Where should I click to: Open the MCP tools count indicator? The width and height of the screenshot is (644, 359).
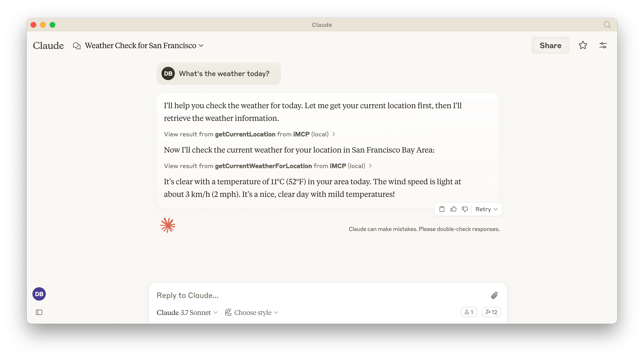pos(491,312)
